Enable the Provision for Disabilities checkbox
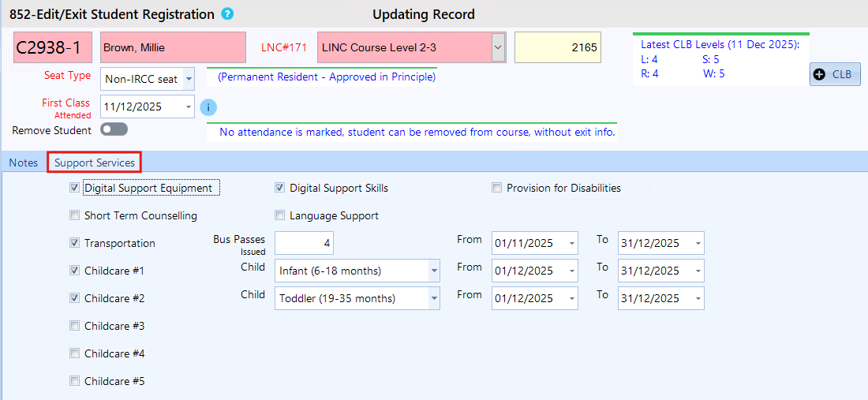 click(496, 188)
